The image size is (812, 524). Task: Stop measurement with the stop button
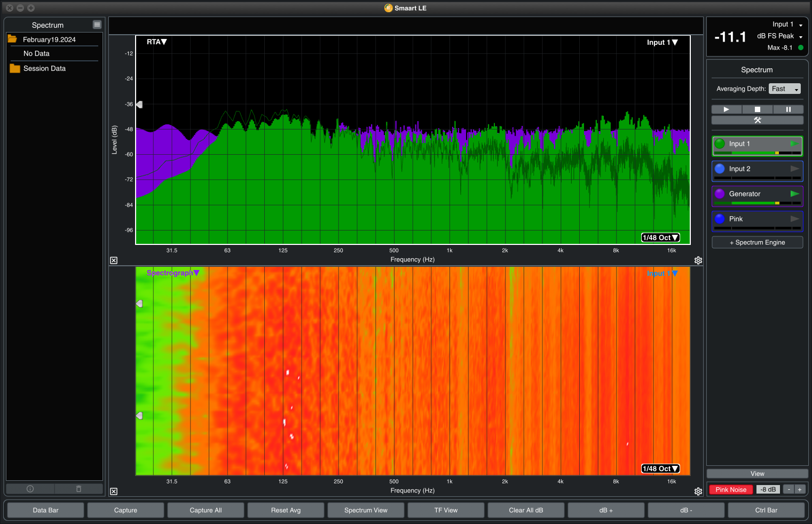tap(757, 109)
